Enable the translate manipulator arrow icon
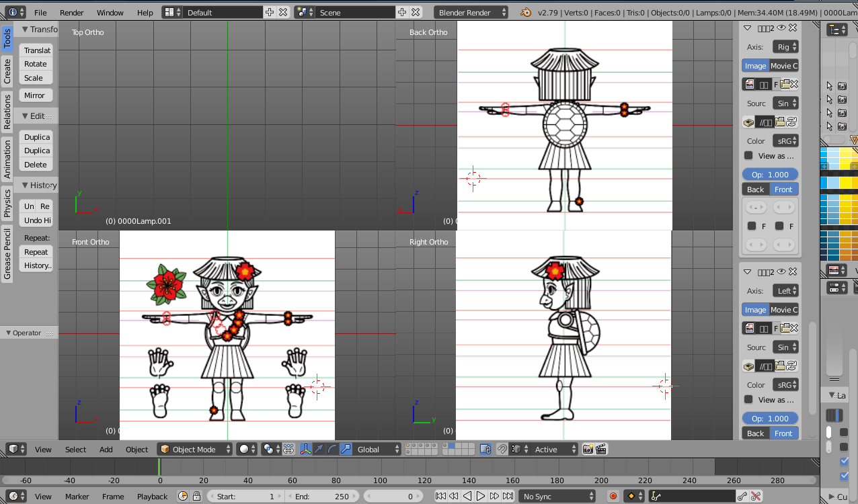The width and height of the screenshot is (858, 504). click(x=319, y=449)
